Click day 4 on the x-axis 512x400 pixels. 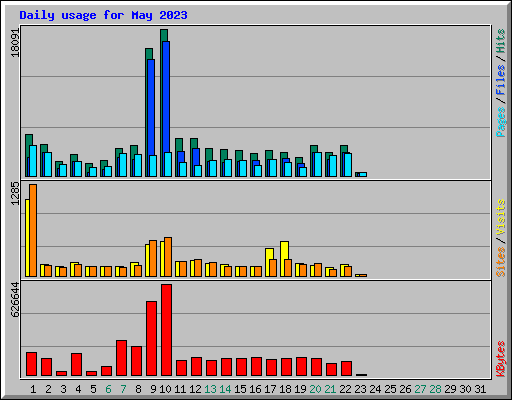(78, 389)
